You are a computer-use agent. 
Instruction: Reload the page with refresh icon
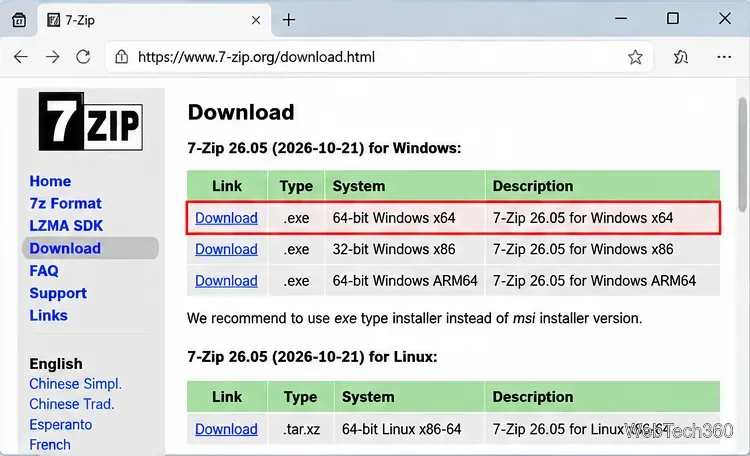(83, 57)
